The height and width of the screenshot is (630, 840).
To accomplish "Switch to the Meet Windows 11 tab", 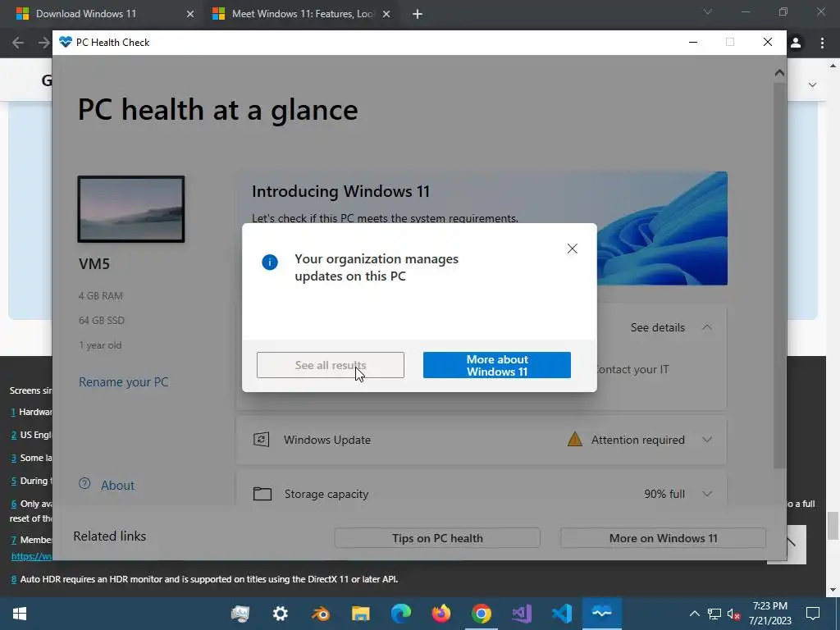I will click(303, 14).
